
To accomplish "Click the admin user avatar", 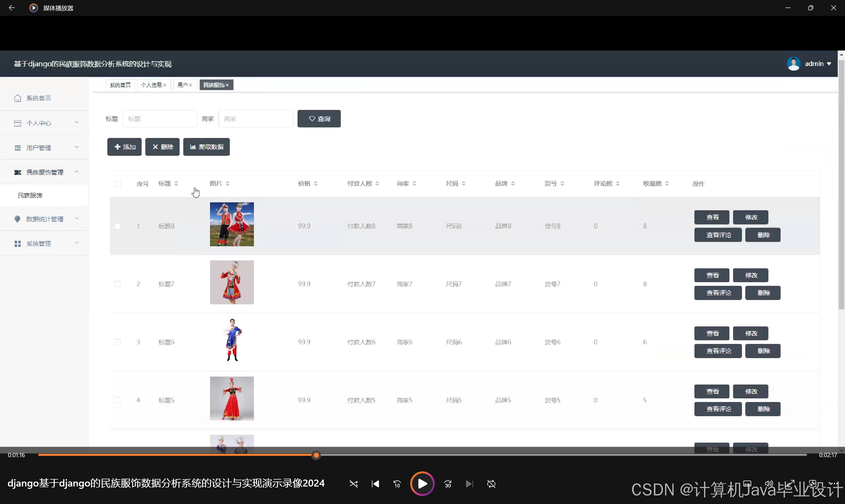I will coord(793,63).
